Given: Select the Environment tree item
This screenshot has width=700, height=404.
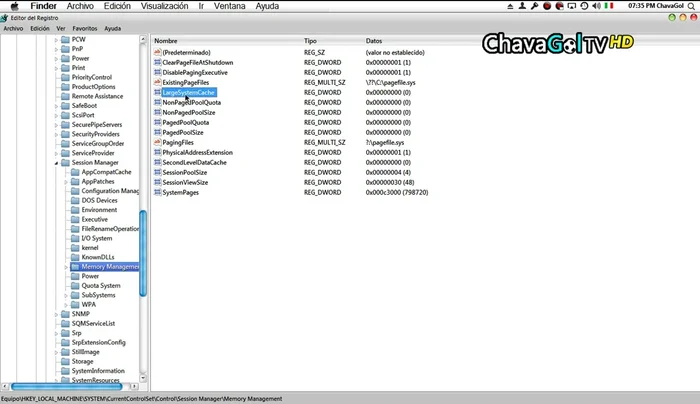Looking at the screenshot, I should (99, 210).
